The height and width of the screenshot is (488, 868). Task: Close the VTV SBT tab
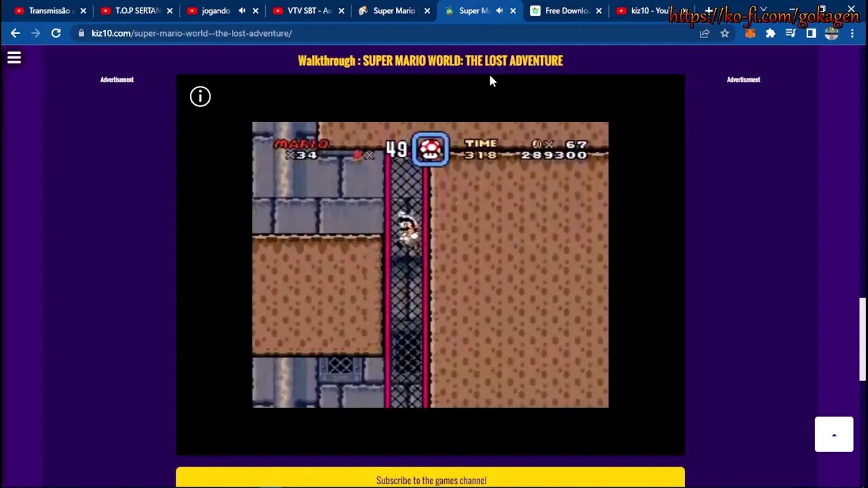[342, 11]
